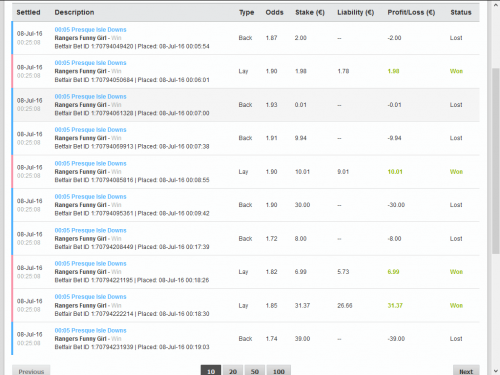Click the scrollbar up arrow

[x=496, y=5]
